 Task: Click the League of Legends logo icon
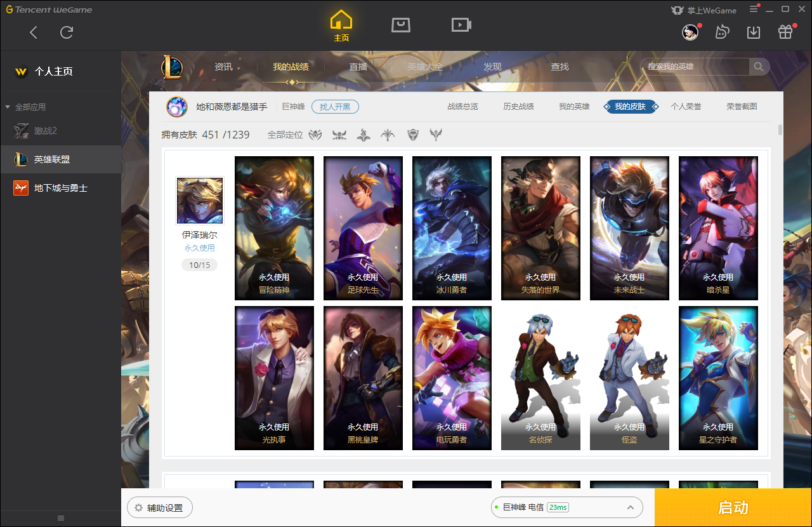click(x=171, y=67)
